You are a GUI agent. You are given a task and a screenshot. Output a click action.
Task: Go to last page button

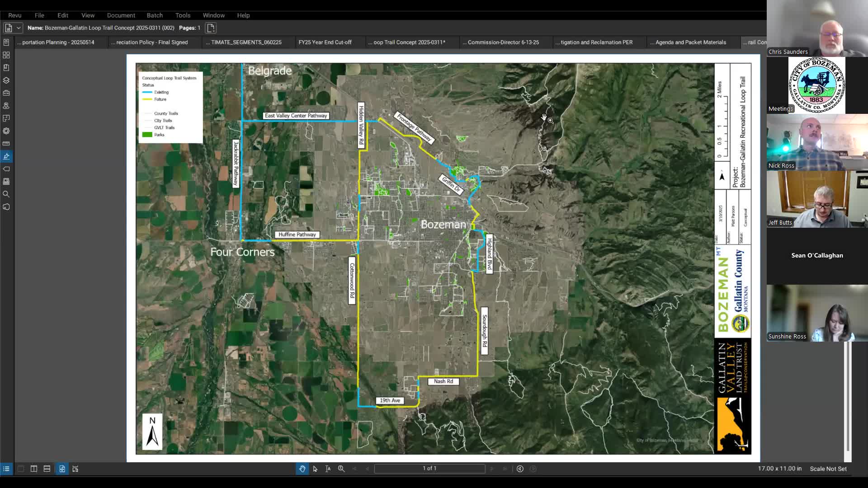pyautogui.click(x=505, y=469)
